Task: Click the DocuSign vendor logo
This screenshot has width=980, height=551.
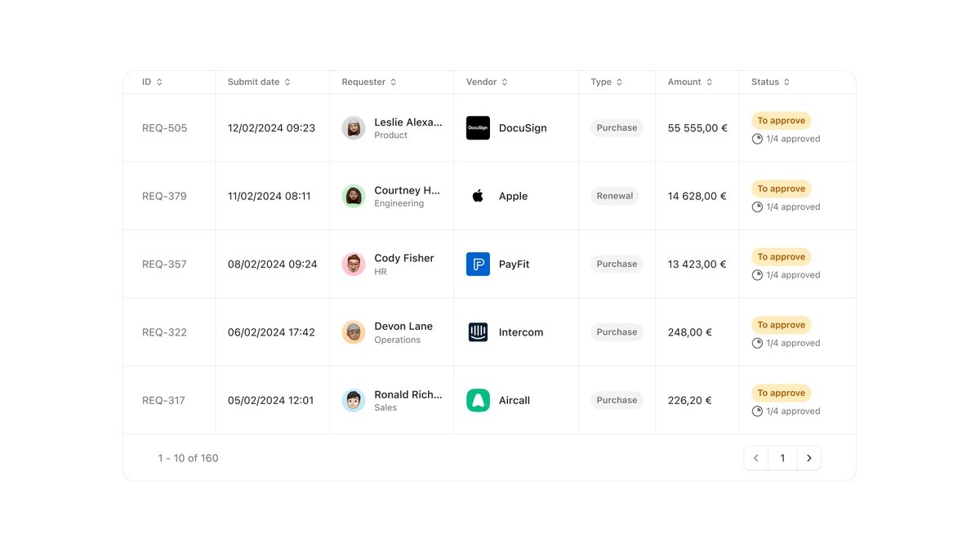Action: coord(478,128)
